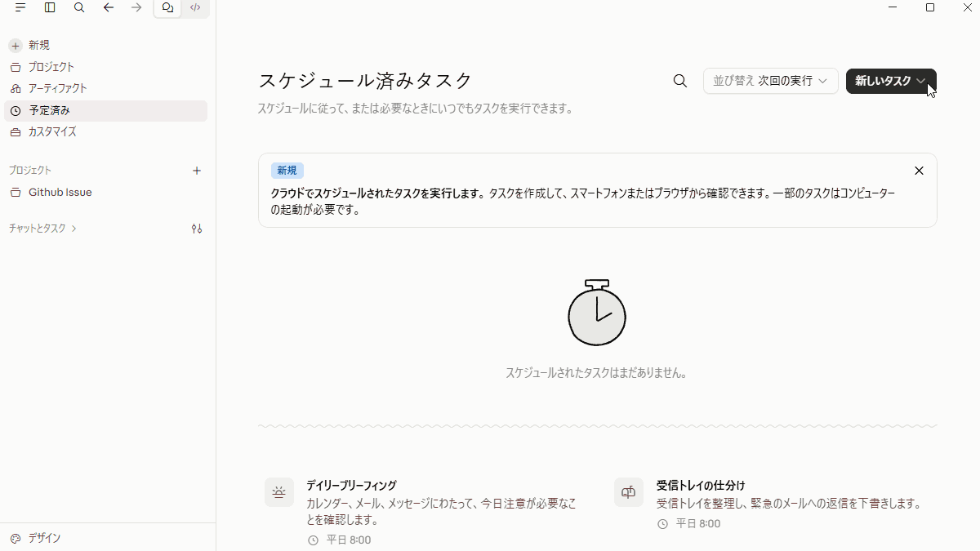
Task: Click the デザイン palette icon
Action: tap(16, 539)
